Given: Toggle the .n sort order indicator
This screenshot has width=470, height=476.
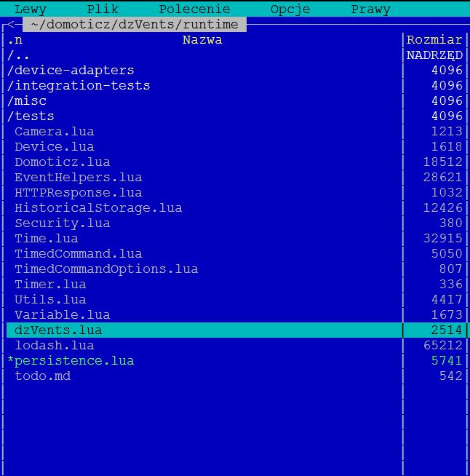Looking at the screenshot, I should coord(15,40).
